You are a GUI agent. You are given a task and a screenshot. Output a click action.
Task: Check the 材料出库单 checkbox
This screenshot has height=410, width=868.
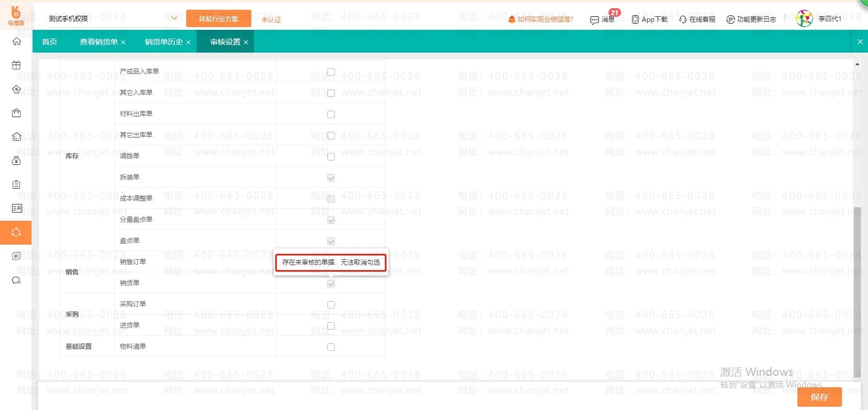pos(331,114)
